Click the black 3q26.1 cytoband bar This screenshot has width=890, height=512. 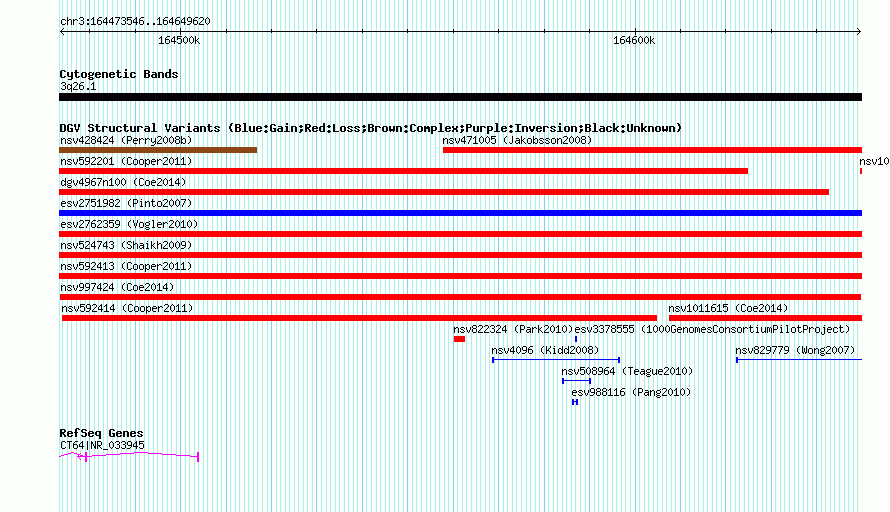pos(460,97)
